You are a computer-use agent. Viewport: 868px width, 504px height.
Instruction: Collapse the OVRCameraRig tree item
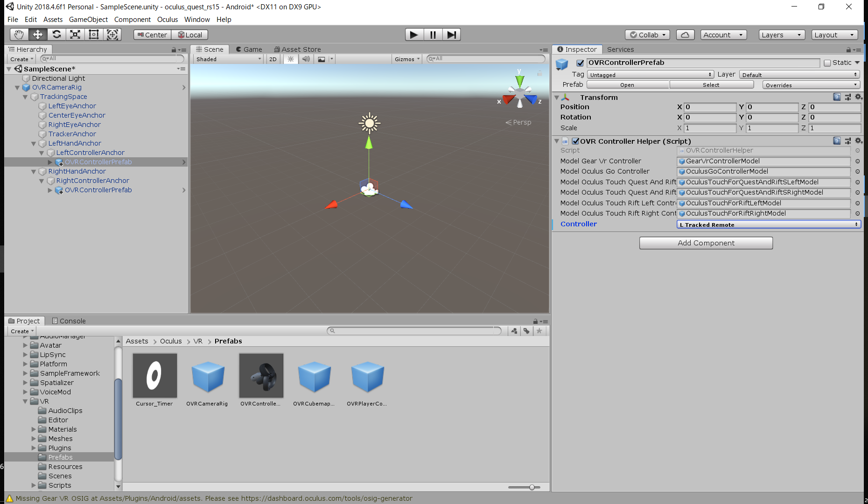17,87
